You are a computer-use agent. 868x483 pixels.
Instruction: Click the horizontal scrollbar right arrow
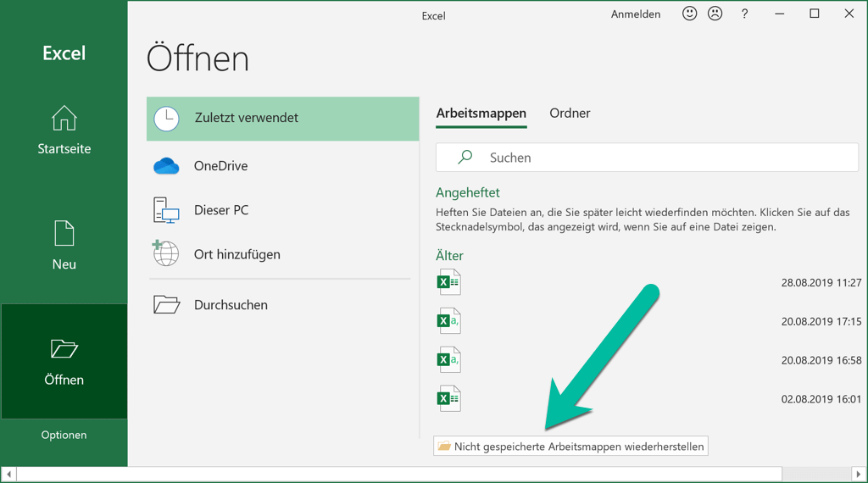tap(859, 475)
